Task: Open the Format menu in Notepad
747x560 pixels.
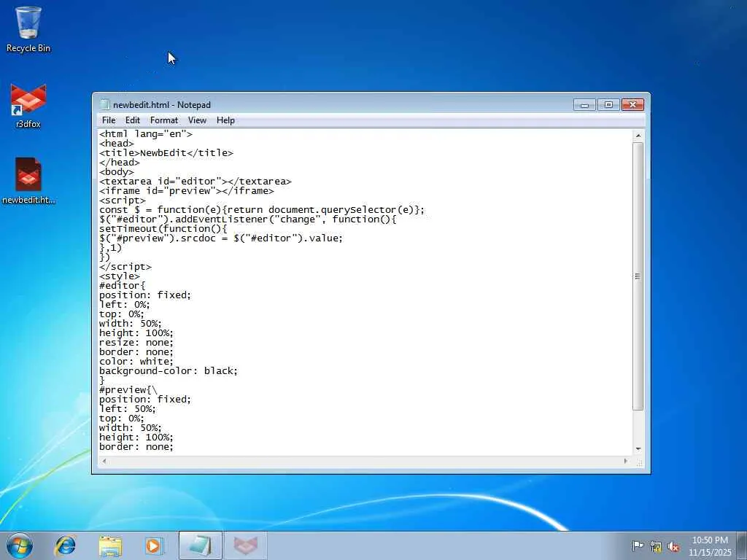Action: (x=164, y=120)
